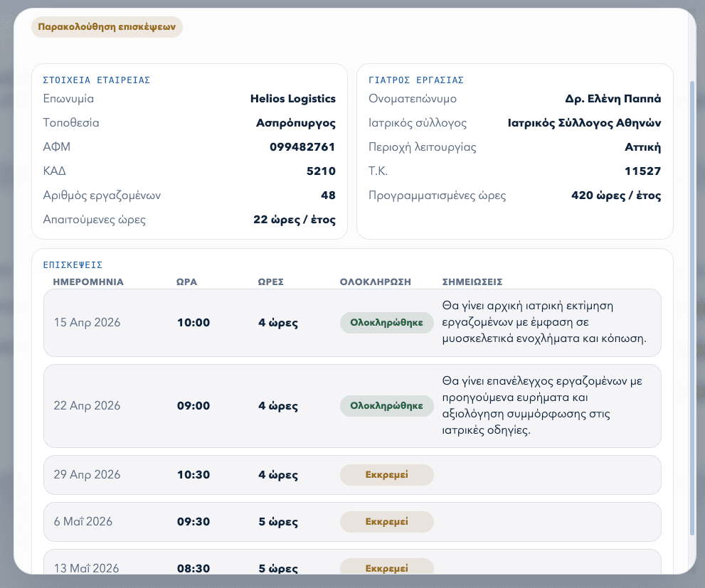Click the vertical scrollbar on the right

(692, 308)
